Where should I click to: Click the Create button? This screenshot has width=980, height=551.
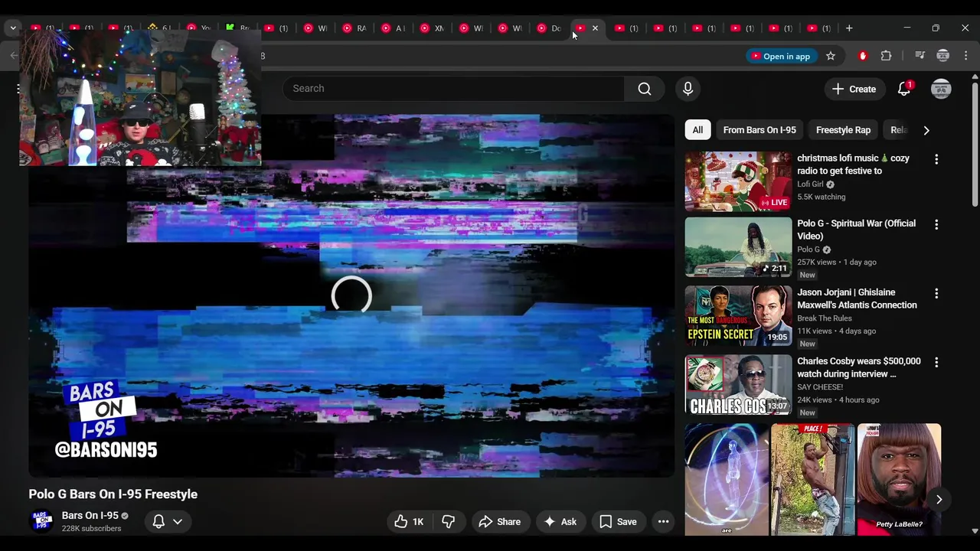[854, 89]
